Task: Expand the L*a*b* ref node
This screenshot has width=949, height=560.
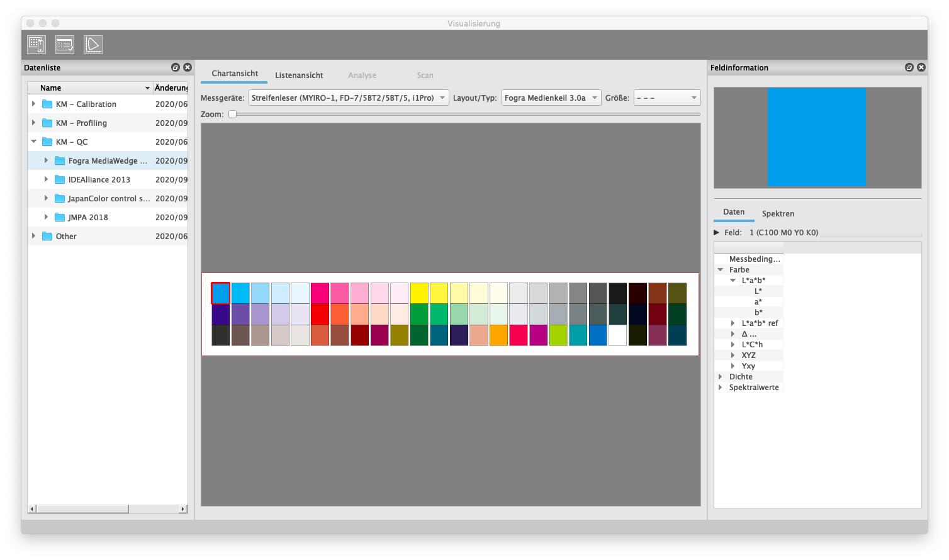Action: [x=733, y=323]
